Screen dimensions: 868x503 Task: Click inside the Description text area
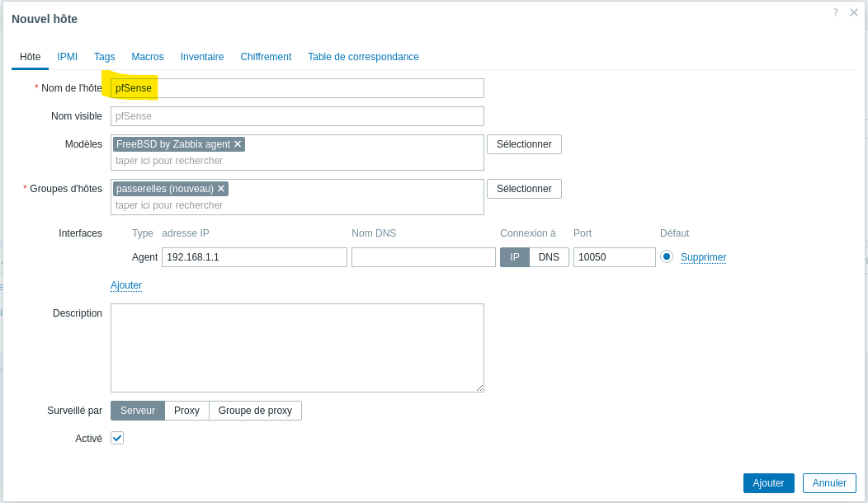[297, 348]
